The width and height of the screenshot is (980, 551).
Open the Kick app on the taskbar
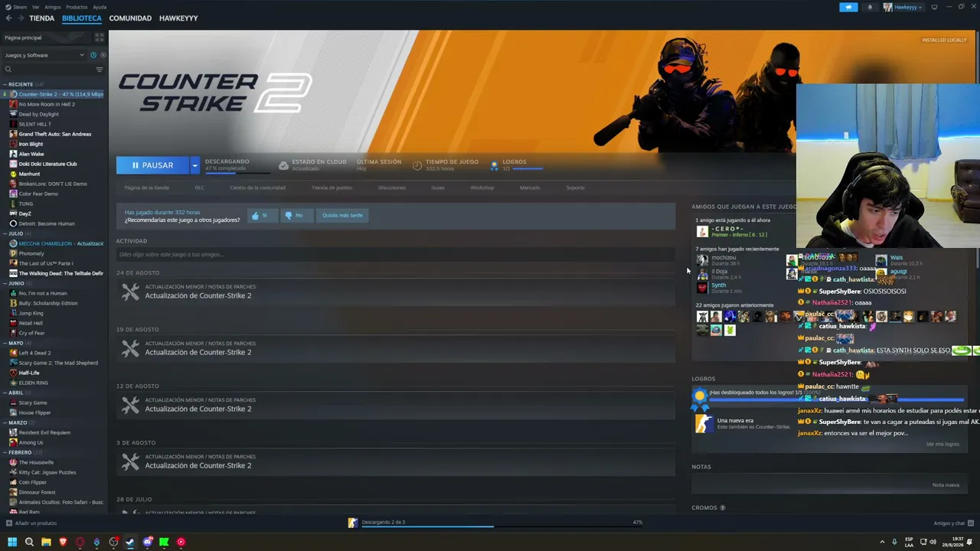164,542
